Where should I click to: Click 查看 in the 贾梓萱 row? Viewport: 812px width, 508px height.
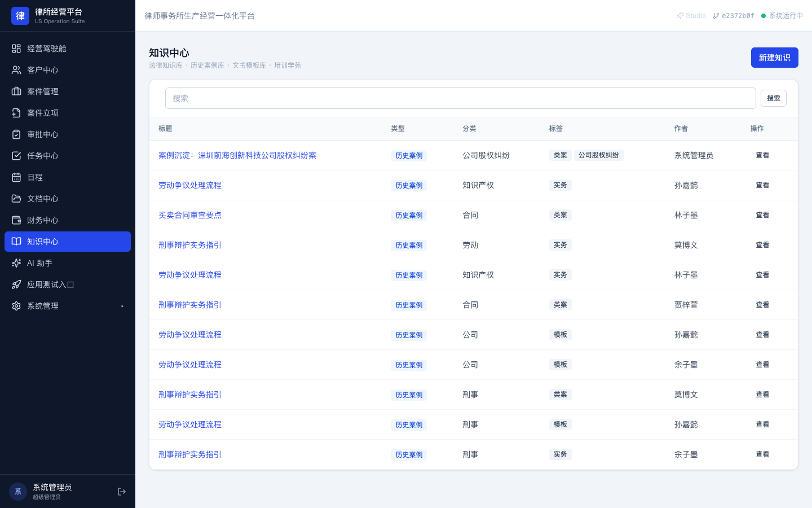(762, 305)
